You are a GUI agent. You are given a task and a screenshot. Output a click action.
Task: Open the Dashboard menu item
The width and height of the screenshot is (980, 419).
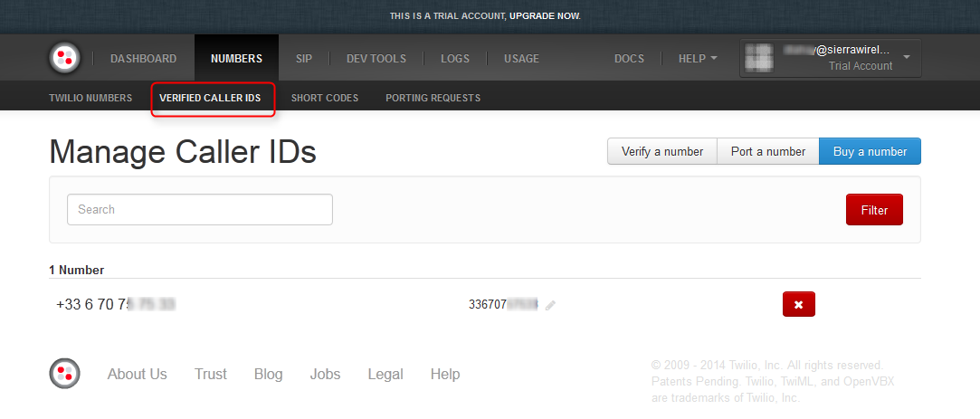[x=143, y=59]
